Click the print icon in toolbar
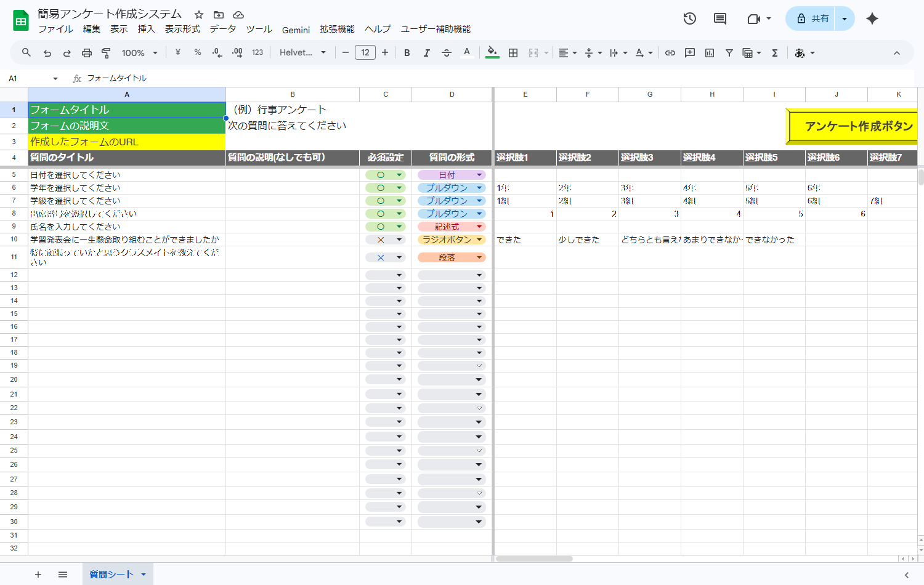924x585 pixels. coord(87,53)
